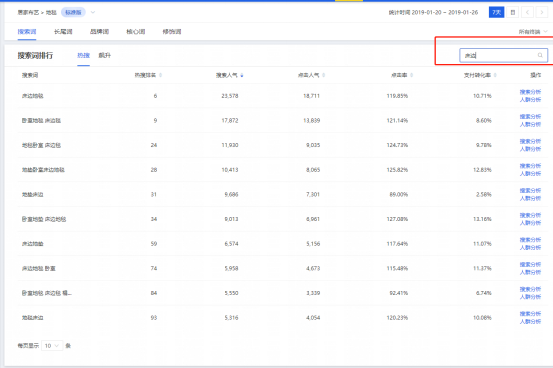
Task: Open 搜索分析 for the rank 9 keyword
Action: click(530, 117)
